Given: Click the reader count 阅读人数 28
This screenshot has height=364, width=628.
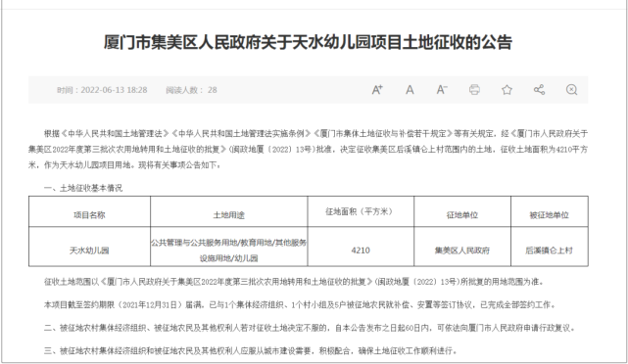Looking at the screenshot, I should click(x=191, y=90).
